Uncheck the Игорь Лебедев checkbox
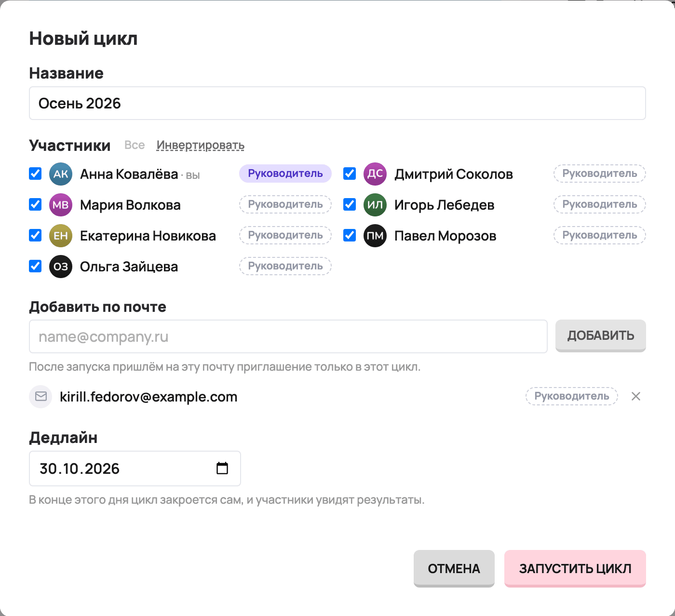This screenshot has height=616, width=675. (x=350, y=204)
